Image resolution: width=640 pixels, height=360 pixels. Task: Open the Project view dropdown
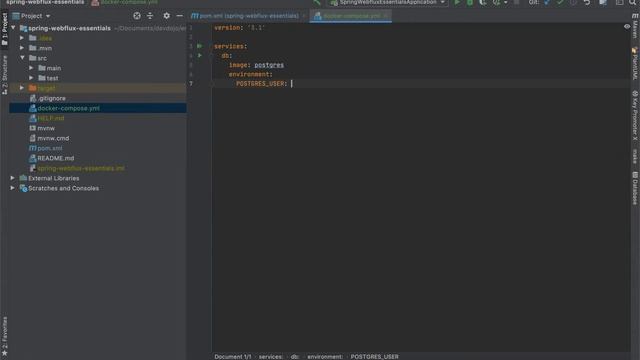click(31, 16)
